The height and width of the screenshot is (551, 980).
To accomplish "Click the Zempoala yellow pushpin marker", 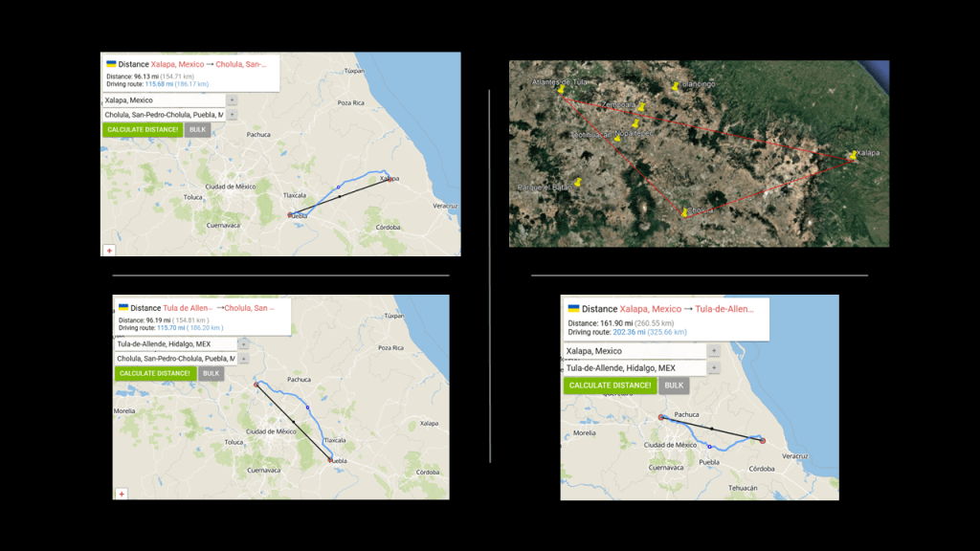I will (642, 106).
